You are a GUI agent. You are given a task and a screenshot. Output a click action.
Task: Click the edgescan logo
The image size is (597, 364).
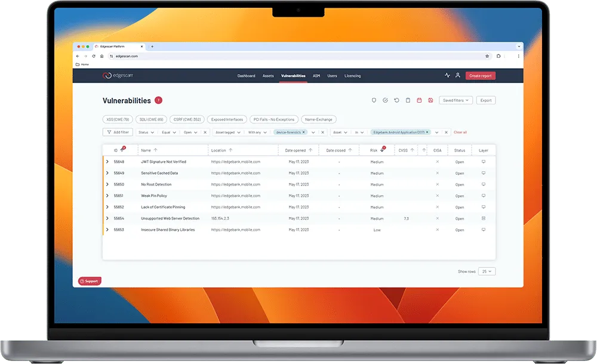coord(118,75)
